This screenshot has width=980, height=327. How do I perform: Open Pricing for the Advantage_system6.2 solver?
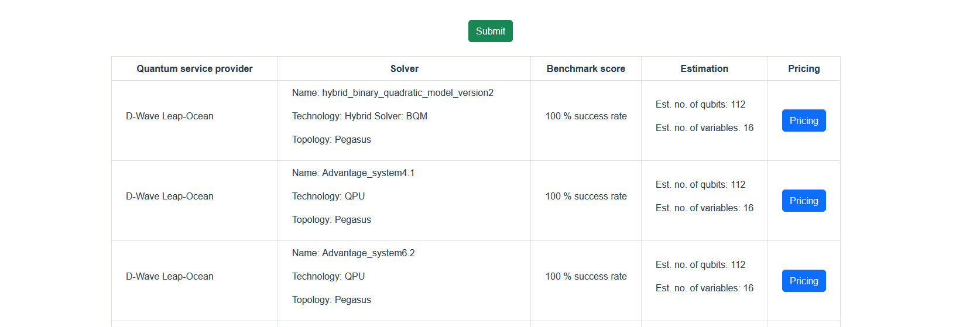[803, 281]
